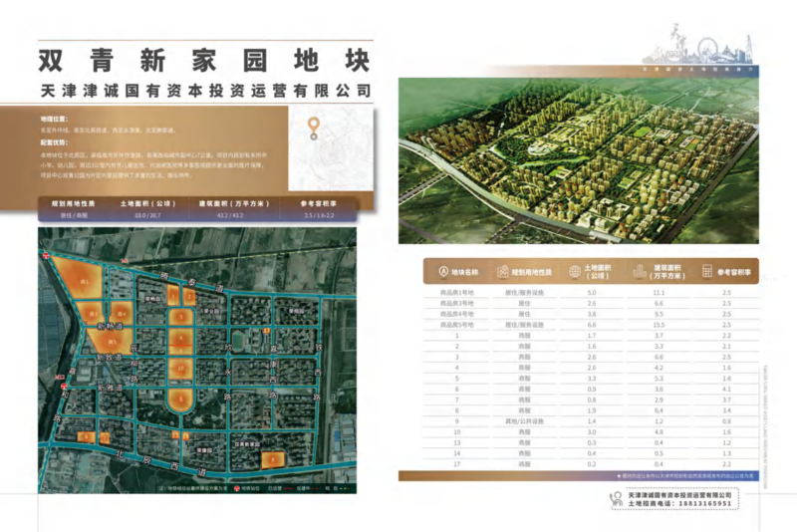The height and width of the screenshot is (532, 797).
Task: Click building area 11.1 in 商品房1号地 row
Action: 659,293
